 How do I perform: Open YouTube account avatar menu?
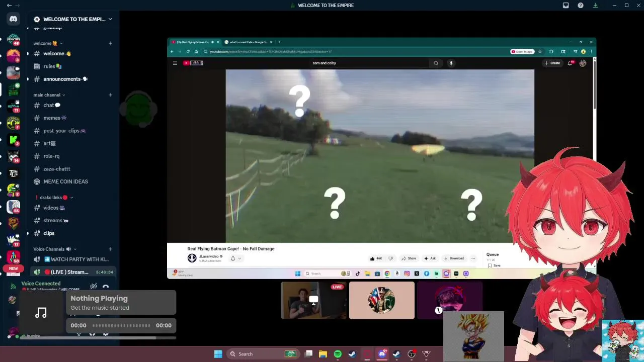[583, 63]
